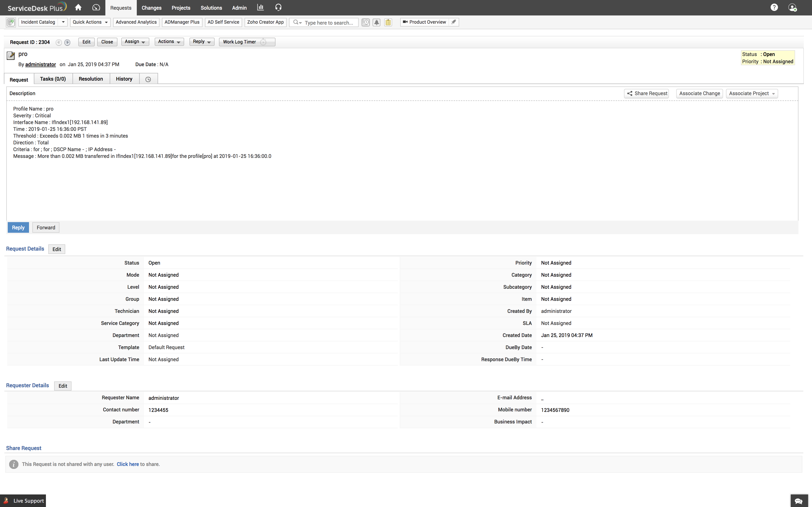This screenshot has width=812, height=507.
Task: Expand the Assign dropdown
Action: [x=135, y=42]
